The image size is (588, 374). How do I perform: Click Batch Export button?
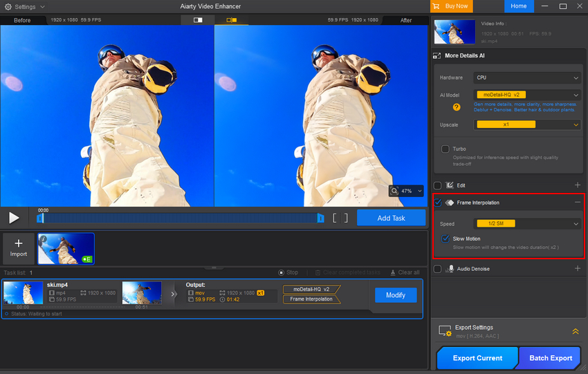(551, 358)
